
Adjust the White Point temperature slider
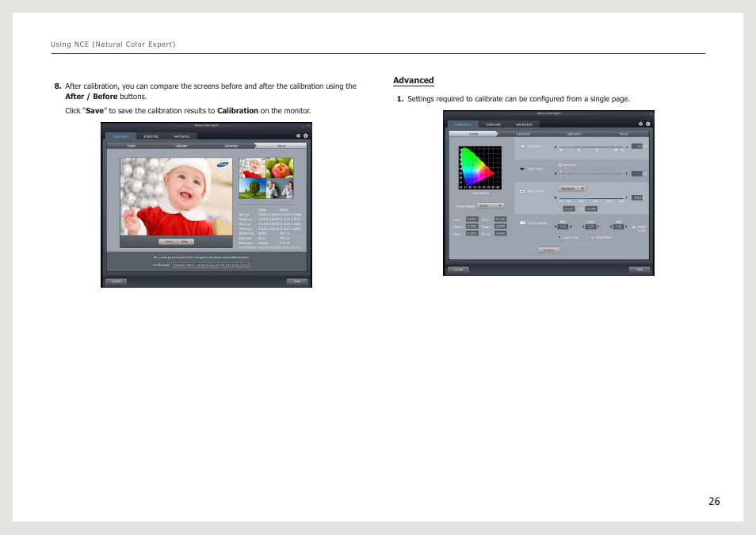(x=591, y=197)
